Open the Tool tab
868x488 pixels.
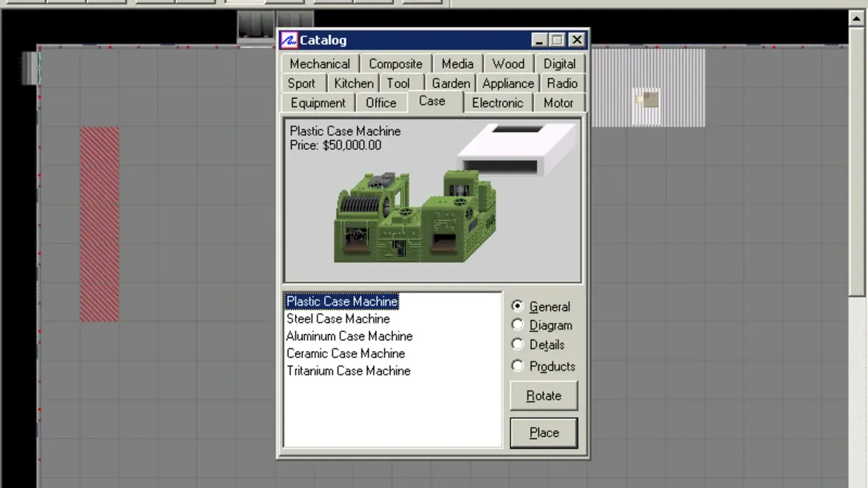point(399,83)
